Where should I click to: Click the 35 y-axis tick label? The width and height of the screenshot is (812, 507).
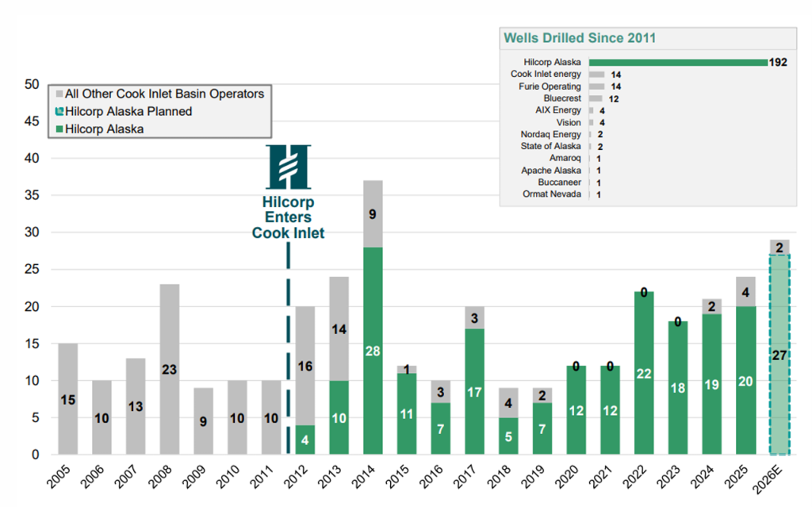(32, 195)
